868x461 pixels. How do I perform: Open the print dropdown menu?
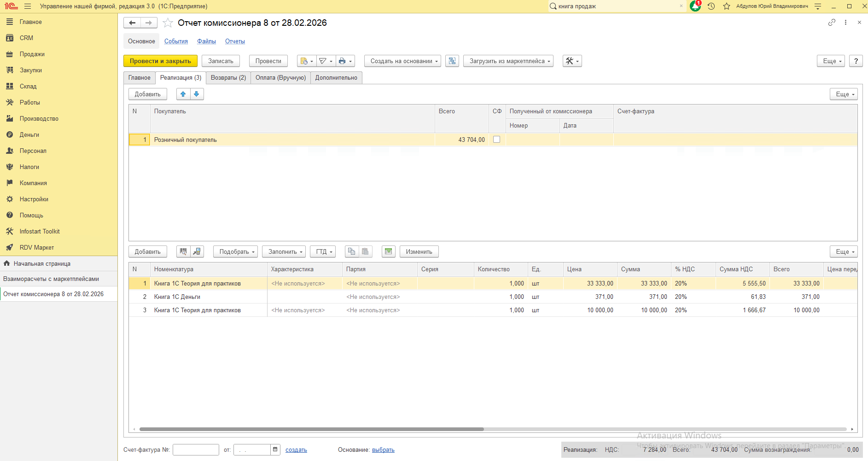tap(345, 61)
